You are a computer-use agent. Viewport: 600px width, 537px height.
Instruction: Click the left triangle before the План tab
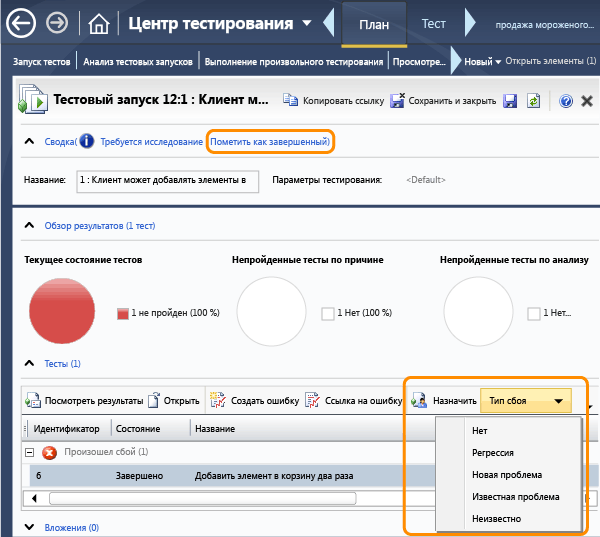click(329, 23)
